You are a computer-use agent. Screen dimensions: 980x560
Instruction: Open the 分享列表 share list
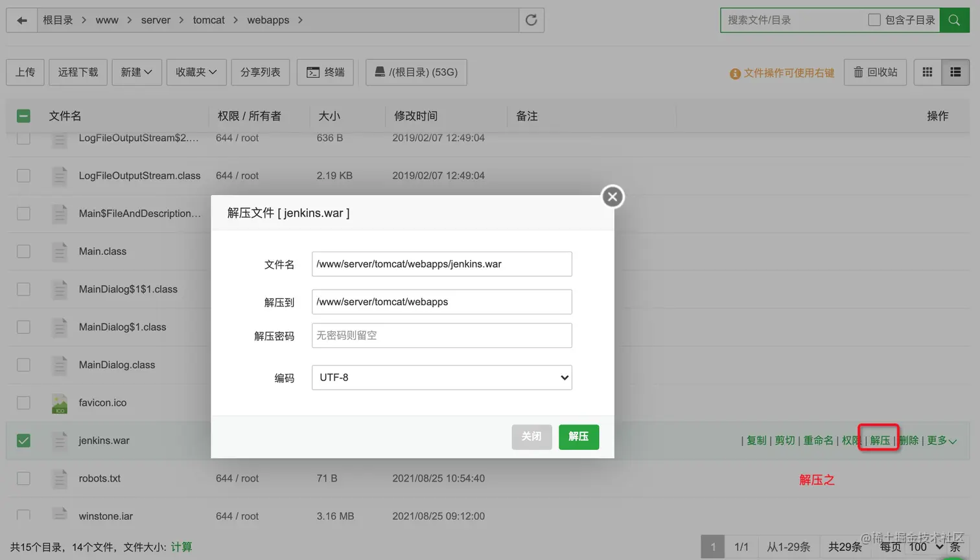click(261, 72)
